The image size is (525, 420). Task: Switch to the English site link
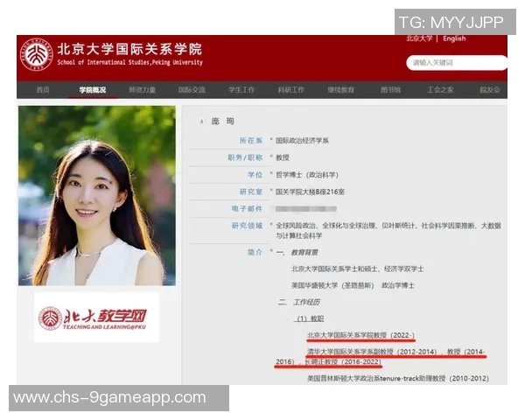point(454,38)
